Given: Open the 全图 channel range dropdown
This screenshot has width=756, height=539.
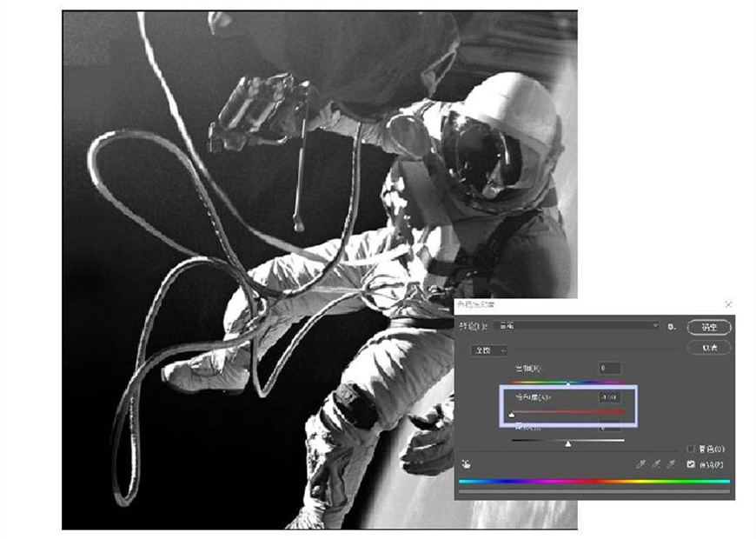Looking at the screenshot, I should coord(488,350).
